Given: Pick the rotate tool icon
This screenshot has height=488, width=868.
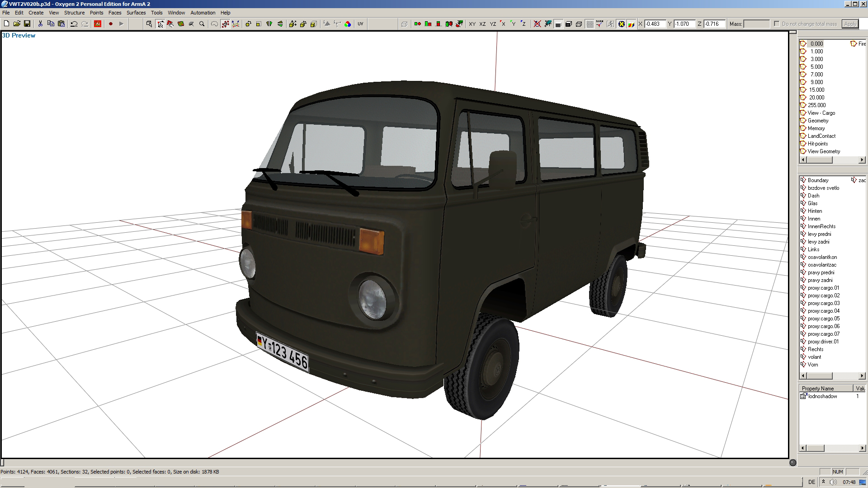Looking at the screenshot, I should point(248,24).
